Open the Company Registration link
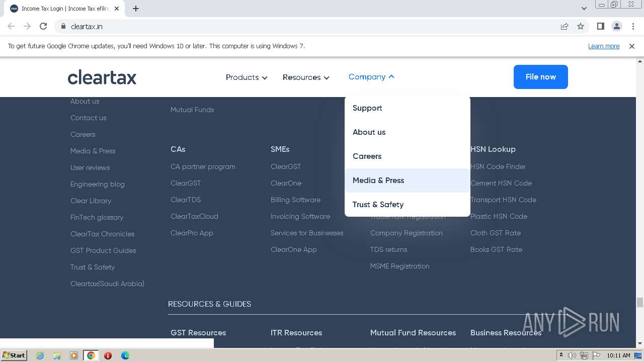 407,233
